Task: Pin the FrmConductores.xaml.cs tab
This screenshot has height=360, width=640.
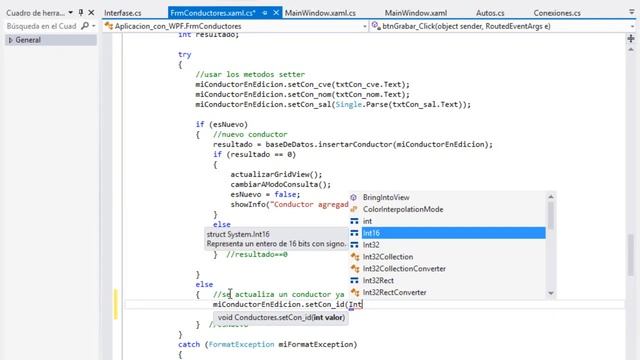Action: coord(265,13)
